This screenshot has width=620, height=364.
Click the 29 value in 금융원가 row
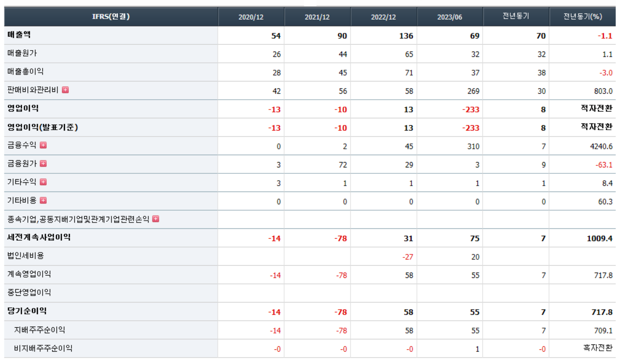point(409,165)
